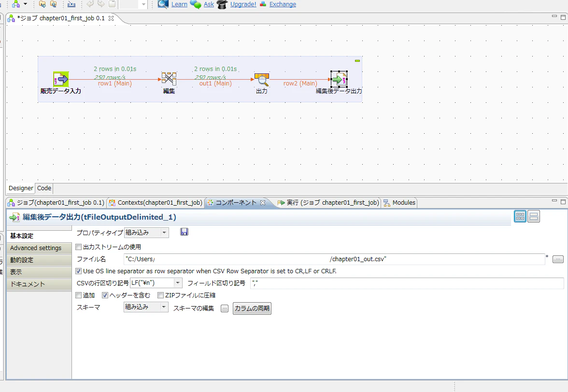This screenshot has height=392, width=568.
Task: Click the カラムの同期 button
Action: point(252,308)
